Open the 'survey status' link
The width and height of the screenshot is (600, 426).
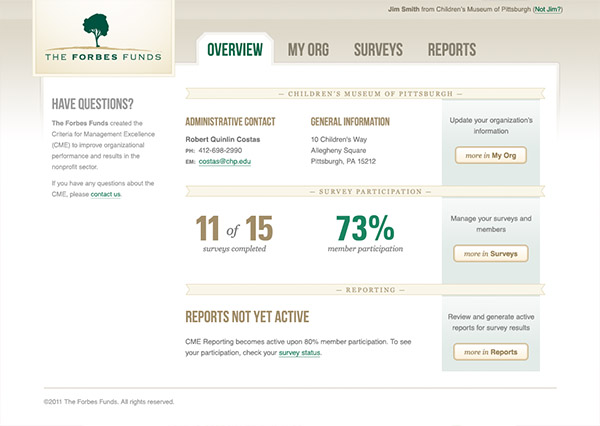click(x=299, y=353)
